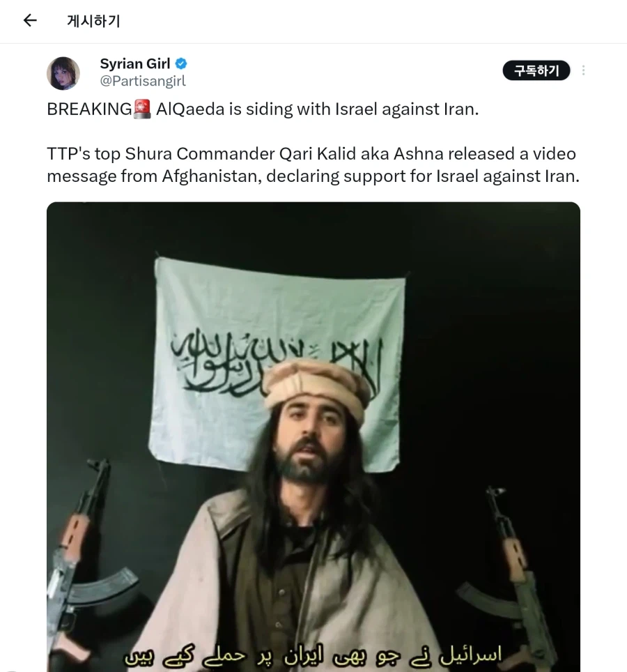Click the word BREAKING in the post
This screenshot has width=627, height=672.
tap(89, 109)
